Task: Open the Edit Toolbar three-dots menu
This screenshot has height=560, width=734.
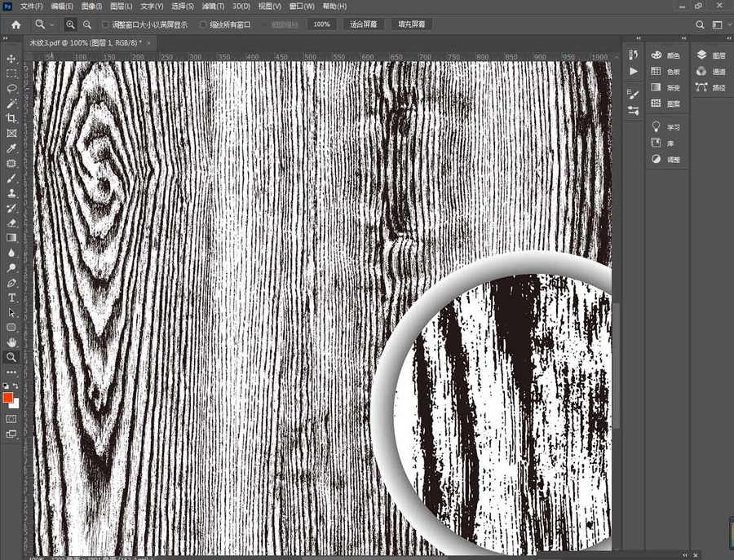Action: tap(11, 373)
